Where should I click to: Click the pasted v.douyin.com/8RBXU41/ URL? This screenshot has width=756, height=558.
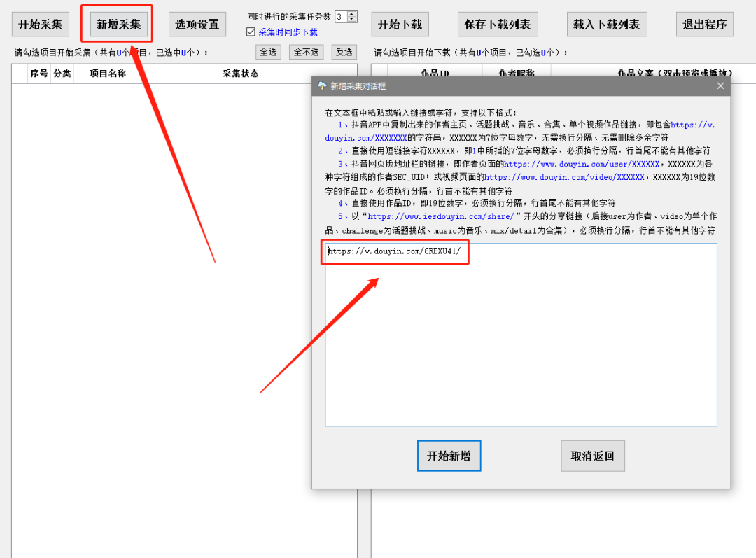[x=394, y=251]
